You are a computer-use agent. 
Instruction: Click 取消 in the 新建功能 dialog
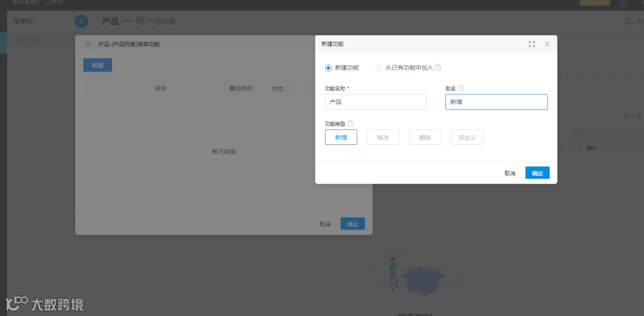pyautogui.click(x=510, y=173)
